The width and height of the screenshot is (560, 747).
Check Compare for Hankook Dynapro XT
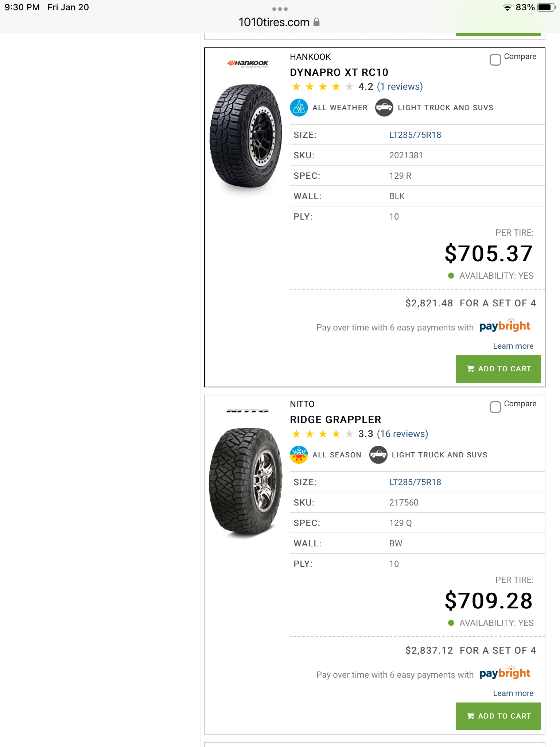(495, 60)
